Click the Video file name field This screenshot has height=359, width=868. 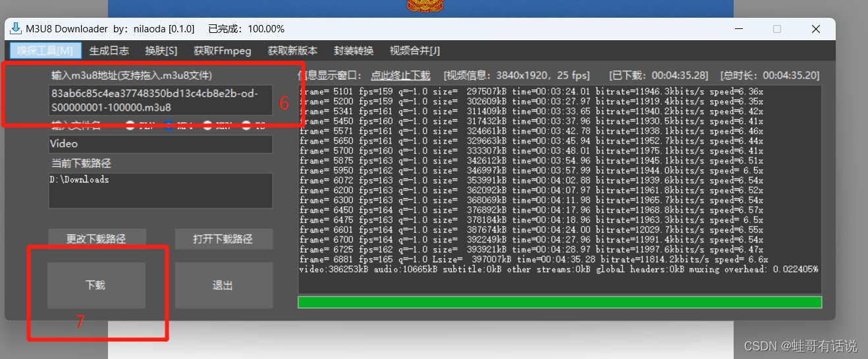tap(161, 144)
